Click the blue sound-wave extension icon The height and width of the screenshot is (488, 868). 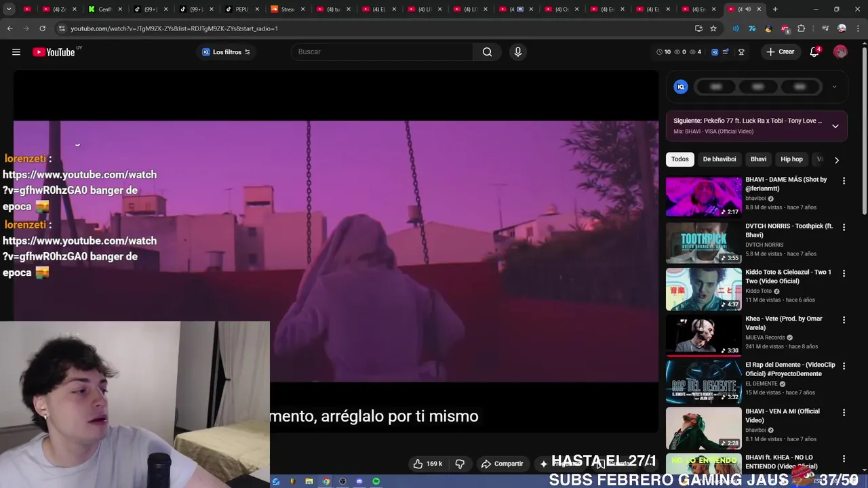tap(736, 28)
